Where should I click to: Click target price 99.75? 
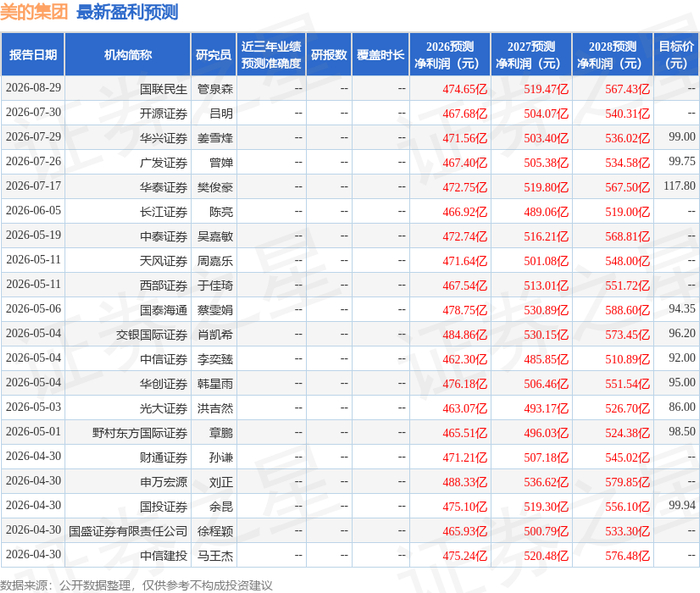[682, 161]
